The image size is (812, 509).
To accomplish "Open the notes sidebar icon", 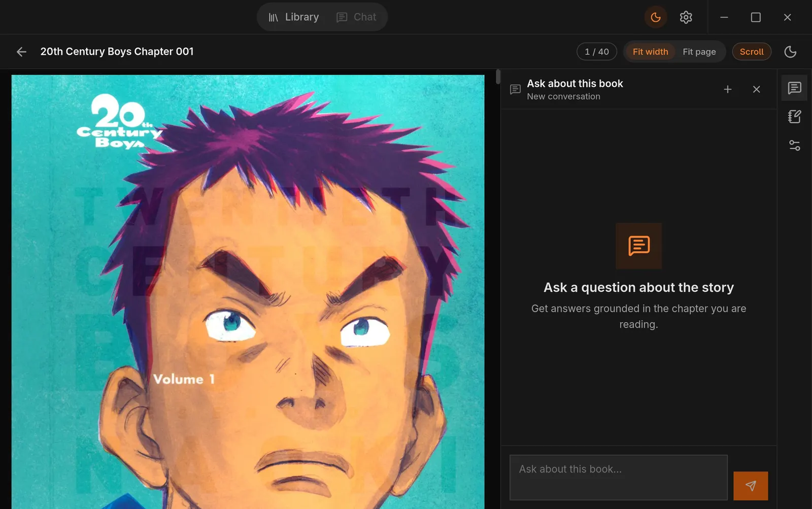I will [794, 117].
